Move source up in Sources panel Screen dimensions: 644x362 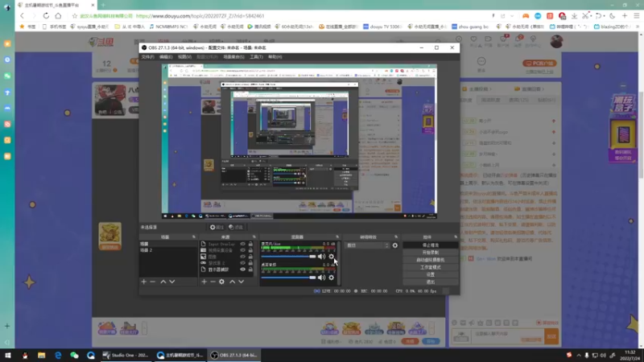232,282
